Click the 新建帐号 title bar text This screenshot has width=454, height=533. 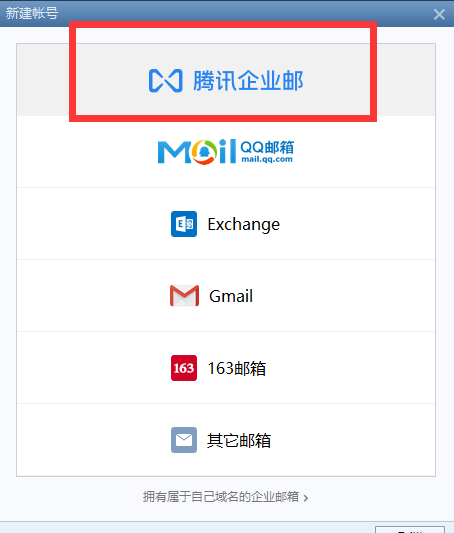pyautogui.click(x=32, y=13)
